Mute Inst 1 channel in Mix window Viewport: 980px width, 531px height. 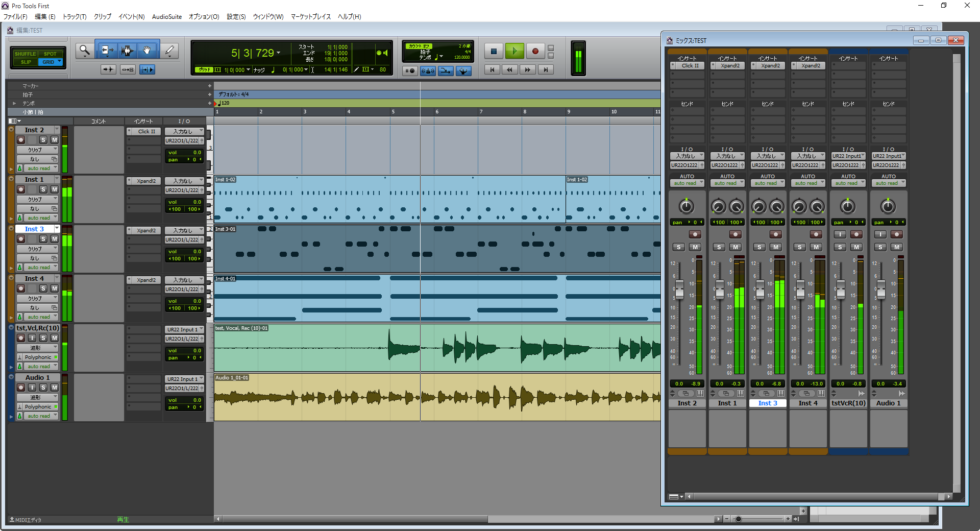coord(736,247)
